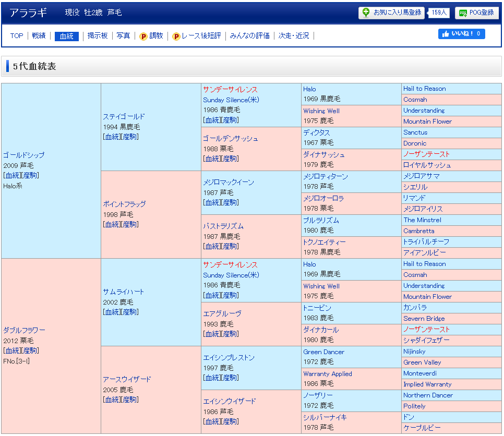The height and width of the screenshot is (436, 504).
Task: Open Severn Bridge link
Action: (x=424, y=319)
